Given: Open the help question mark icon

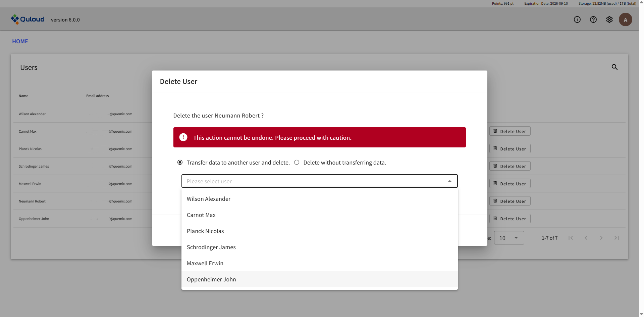Looking at the screenshot, I should 593,19.
